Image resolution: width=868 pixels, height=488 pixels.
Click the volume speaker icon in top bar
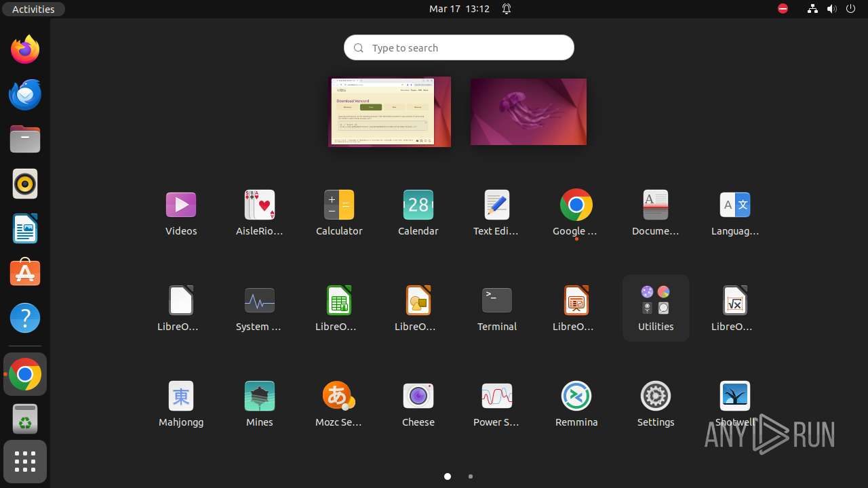(832, 9)
